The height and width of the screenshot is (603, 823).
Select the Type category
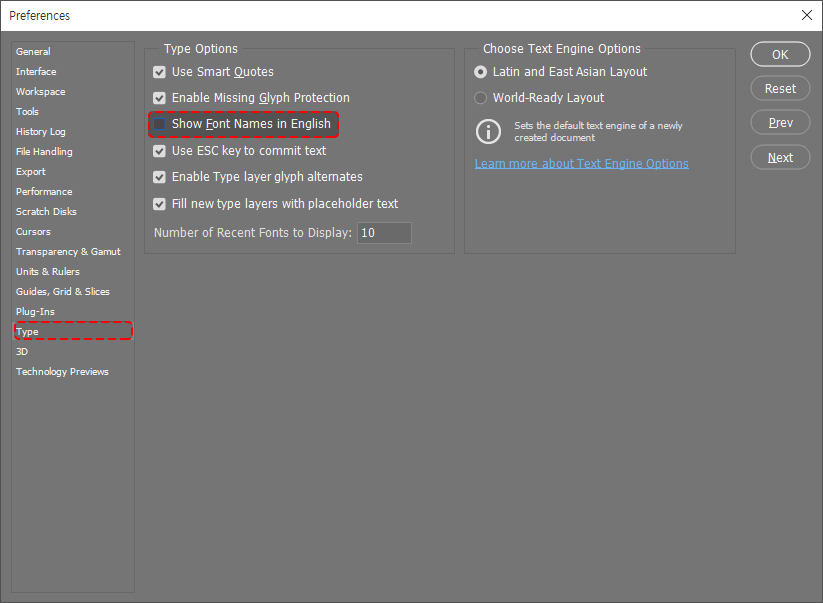(x=73, y=331)
